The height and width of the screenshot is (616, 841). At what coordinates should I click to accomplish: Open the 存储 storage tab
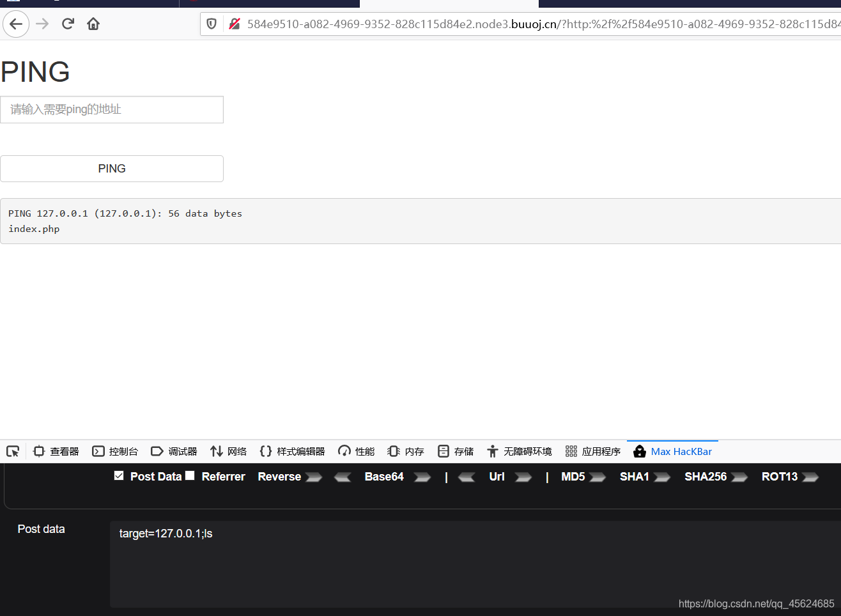[x=456, y=451]
